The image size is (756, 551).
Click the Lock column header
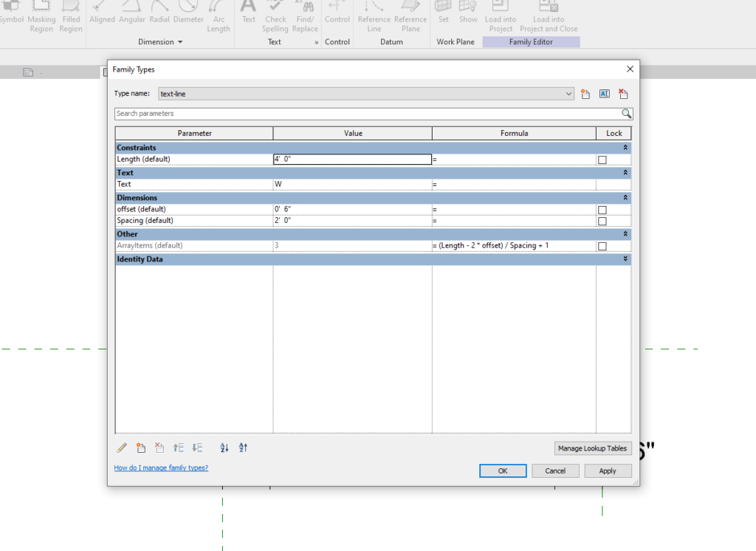[x=614, y=133]
